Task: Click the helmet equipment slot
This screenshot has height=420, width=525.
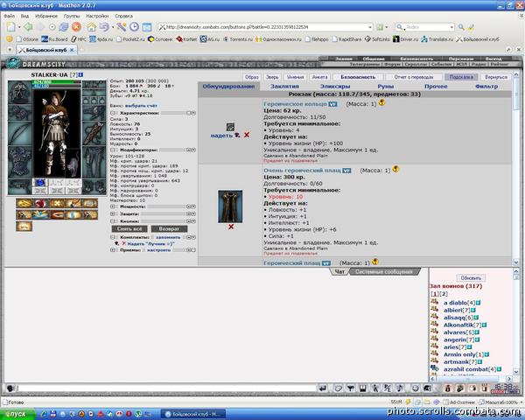Action: (20, 92)
